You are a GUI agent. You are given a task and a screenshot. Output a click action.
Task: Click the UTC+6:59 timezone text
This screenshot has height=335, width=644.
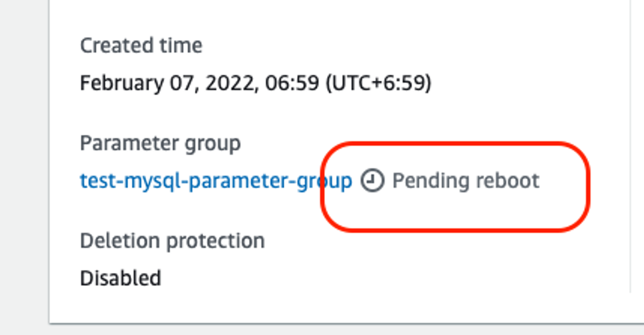(x=378, y=83)
